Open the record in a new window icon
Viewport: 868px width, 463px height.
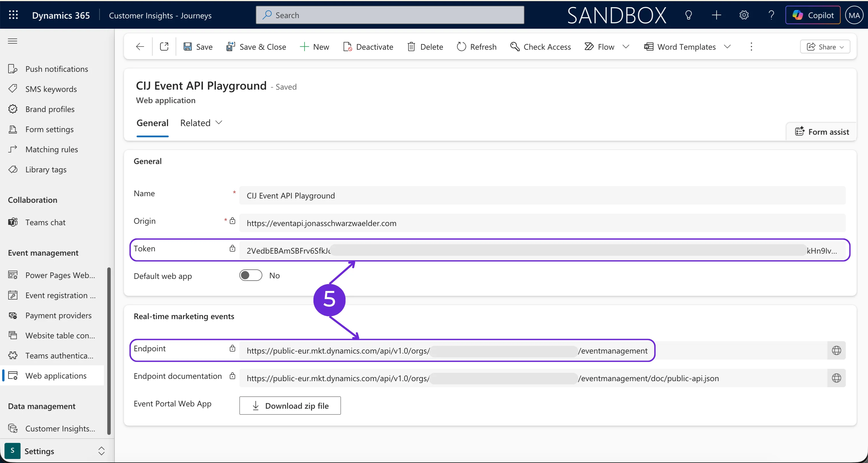coord(164,47)
